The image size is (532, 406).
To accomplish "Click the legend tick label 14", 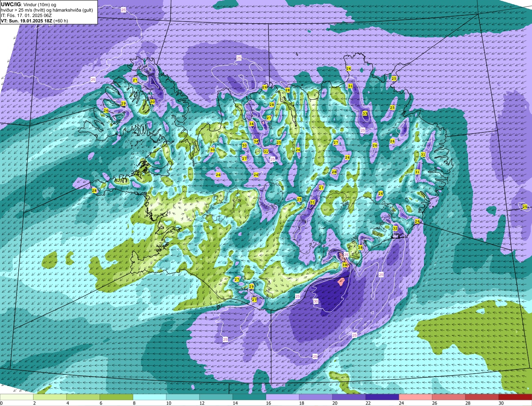I will (235, 403).
